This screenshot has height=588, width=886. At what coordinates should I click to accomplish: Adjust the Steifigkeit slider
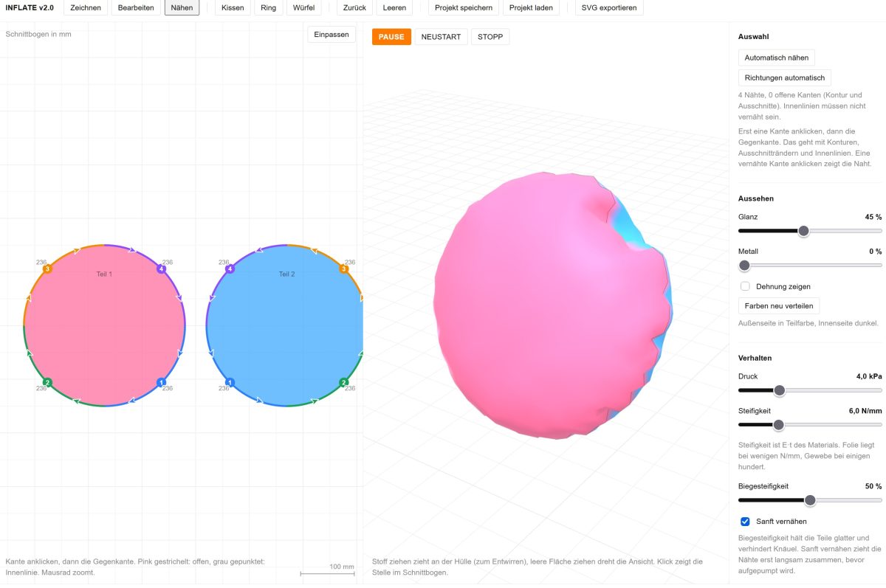click(810, 424)
